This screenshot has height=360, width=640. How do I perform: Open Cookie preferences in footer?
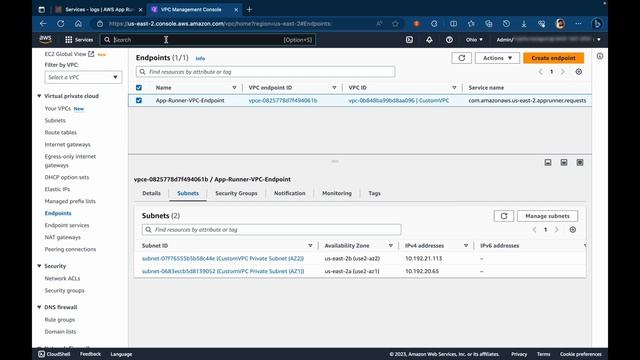pyautogui.click(x=581, y=354)
